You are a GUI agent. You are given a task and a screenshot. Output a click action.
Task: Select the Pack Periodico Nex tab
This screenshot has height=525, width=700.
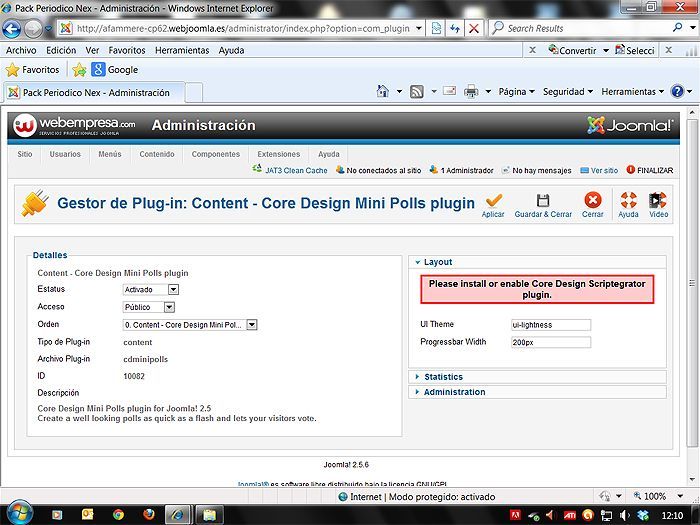[94, 92]
